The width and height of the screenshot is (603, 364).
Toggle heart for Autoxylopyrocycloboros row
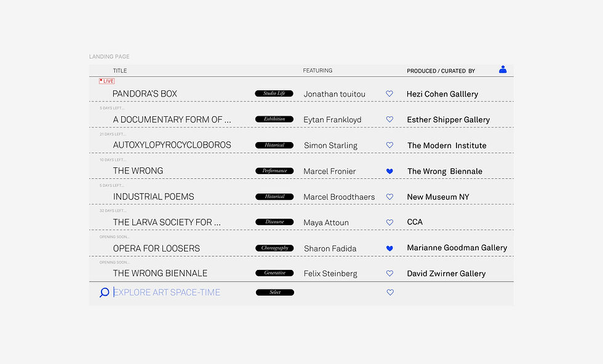coord(389,145)
